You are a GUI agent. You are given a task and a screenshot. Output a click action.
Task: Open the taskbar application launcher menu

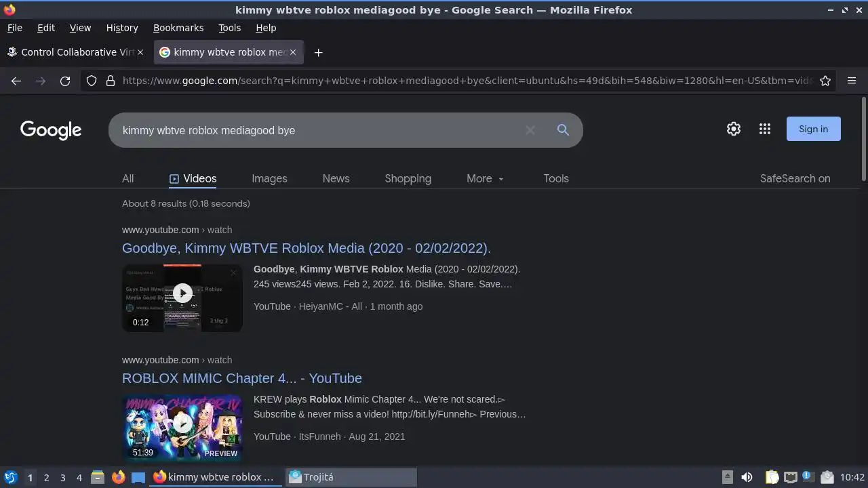[x=10, y=477]
